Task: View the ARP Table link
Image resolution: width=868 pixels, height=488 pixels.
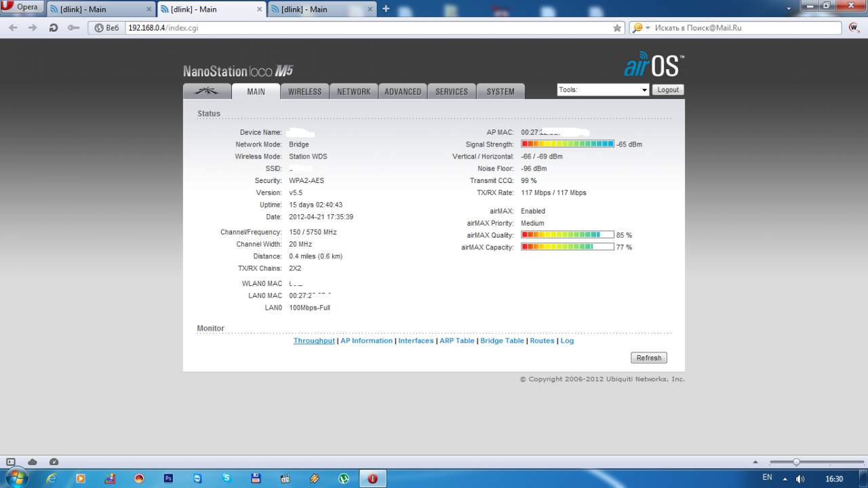Action: [x=457, y=341]
